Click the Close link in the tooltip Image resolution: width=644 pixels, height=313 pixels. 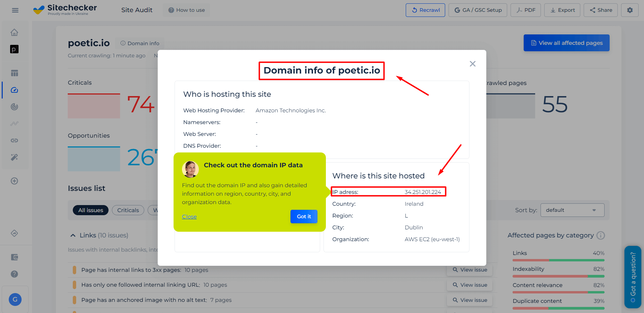coord(189,217)
